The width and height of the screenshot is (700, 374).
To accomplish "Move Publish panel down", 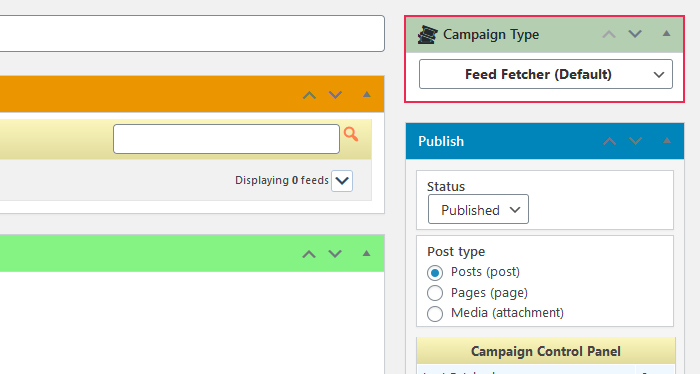I will coord(635,141).
